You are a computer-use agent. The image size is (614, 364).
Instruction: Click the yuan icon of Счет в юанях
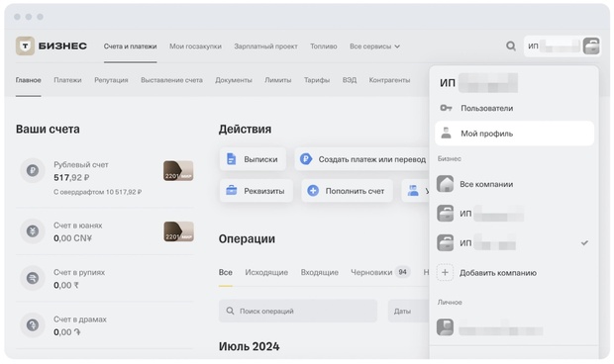point(33,231)
